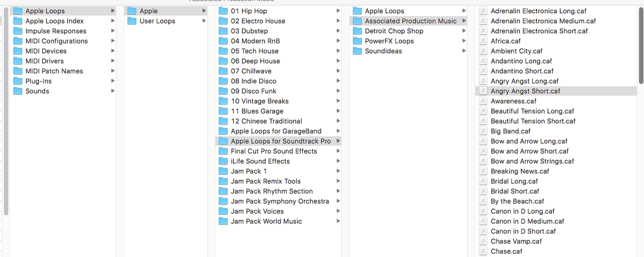The image size is (644, 257).
Task: Select Canon in D Long.caf
Action: point(557,211)
